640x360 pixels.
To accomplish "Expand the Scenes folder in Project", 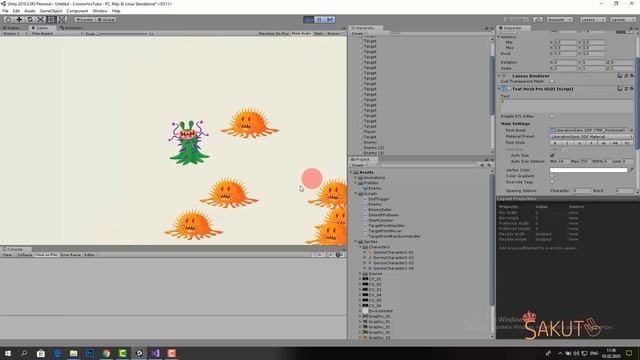I will 360,274.
